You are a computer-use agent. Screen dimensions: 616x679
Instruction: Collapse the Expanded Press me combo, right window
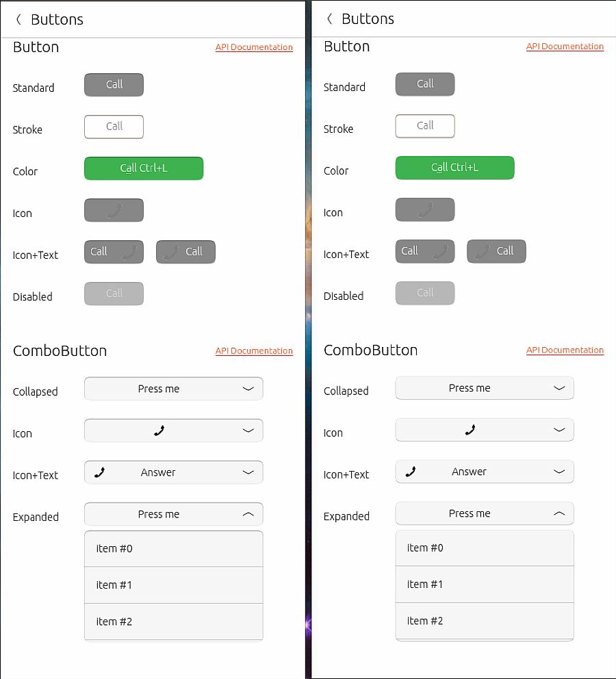click(559, 513)
